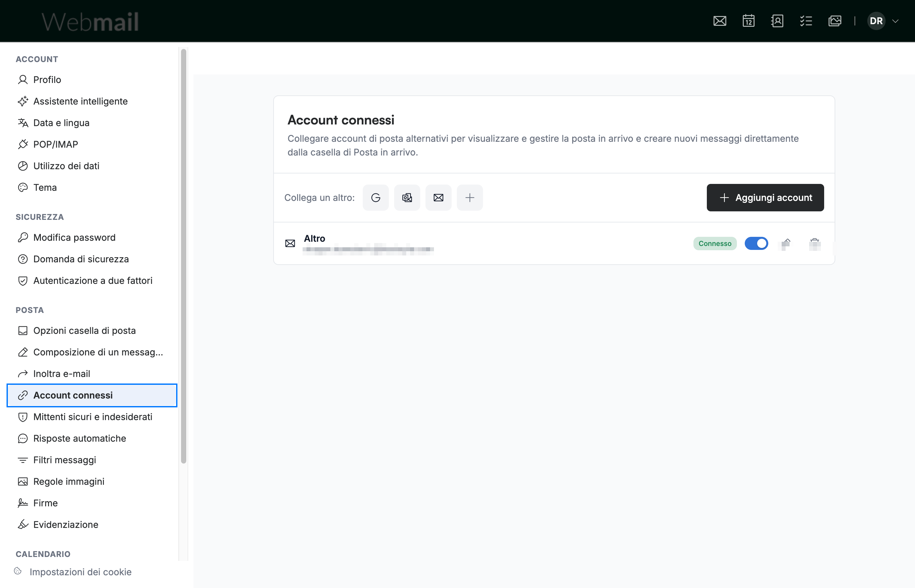Open the Calendar icon in top bar
Screen dimensions: 915x588
[x=748, y=21]
